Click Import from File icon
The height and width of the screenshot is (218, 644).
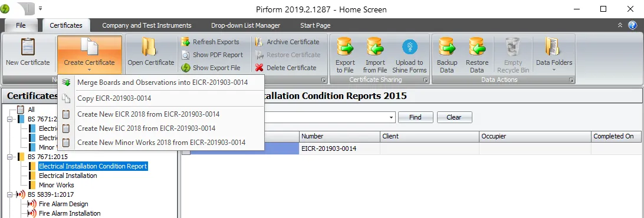(375, 47)
